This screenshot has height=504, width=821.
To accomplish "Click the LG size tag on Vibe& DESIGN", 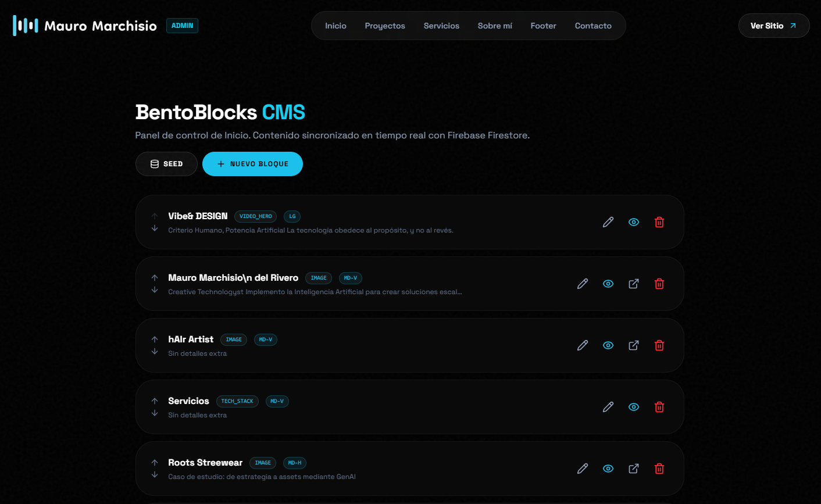I will [x=292, y=216].
